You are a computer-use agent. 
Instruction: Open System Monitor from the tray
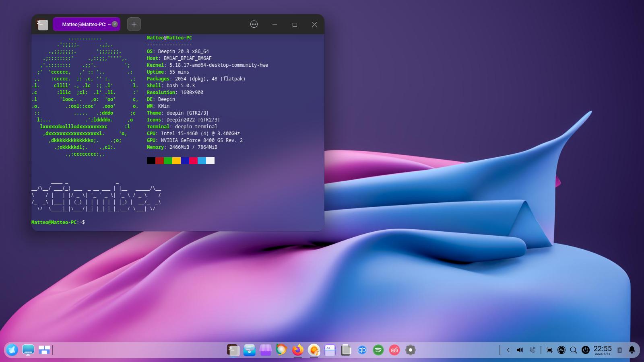click(561, 350)
